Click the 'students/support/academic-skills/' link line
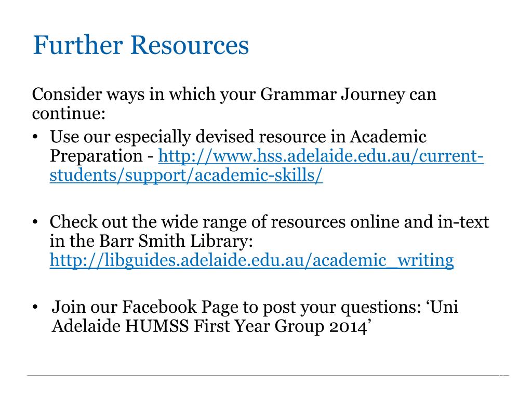The image size is (532, 399). coord(186,176)
